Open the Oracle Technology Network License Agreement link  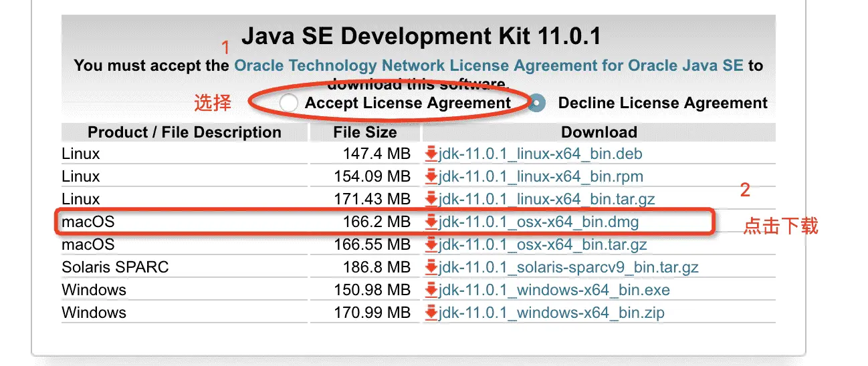coord(489,65)
